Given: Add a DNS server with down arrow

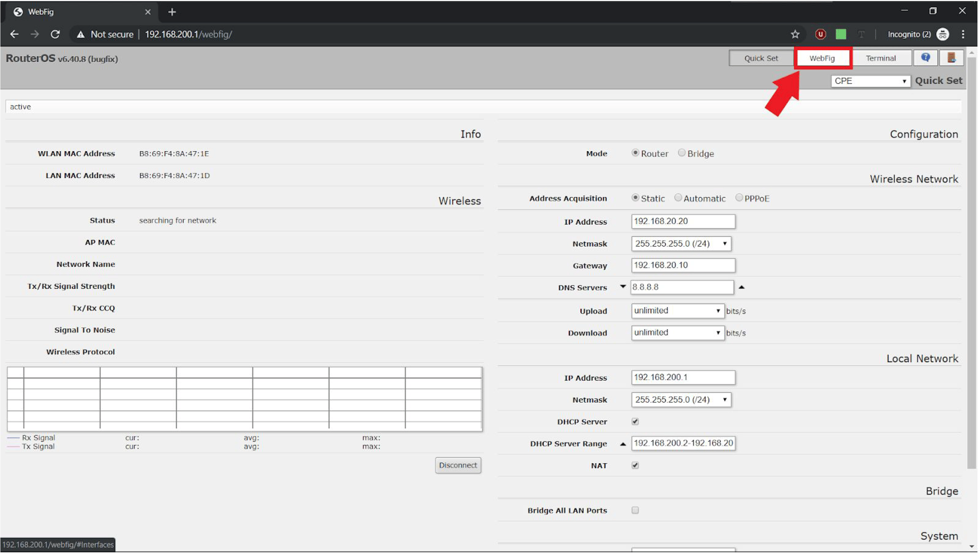Looking at the screenshot, I should 623,287.
